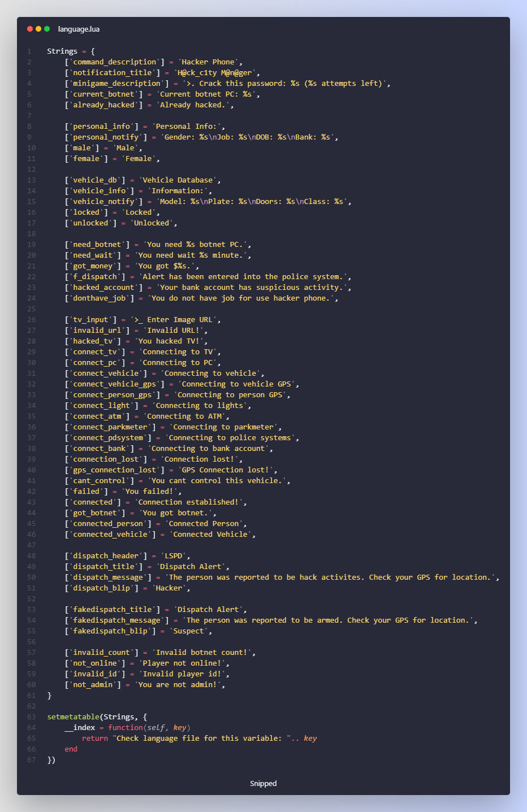
Task: Click line number 1 in the gutter
Action: click(31, 51)
